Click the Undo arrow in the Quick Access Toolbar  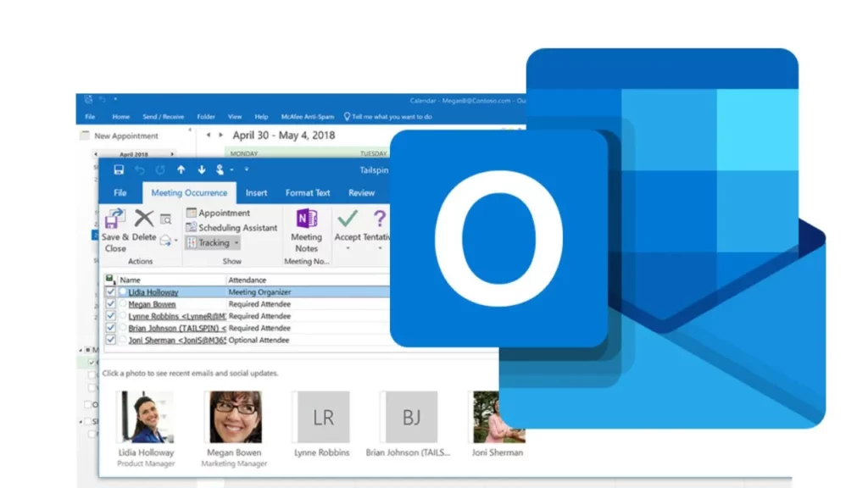click(141, 170)
